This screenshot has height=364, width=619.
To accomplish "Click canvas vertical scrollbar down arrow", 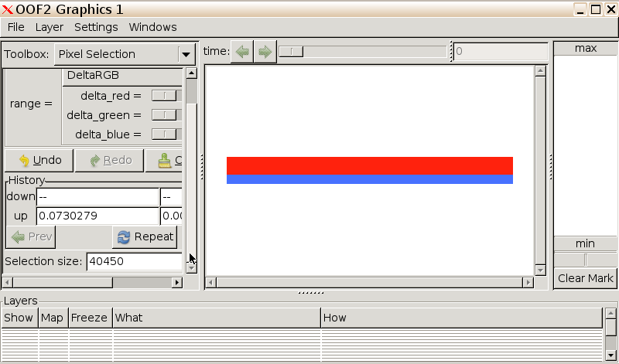I will coord(540,270).
